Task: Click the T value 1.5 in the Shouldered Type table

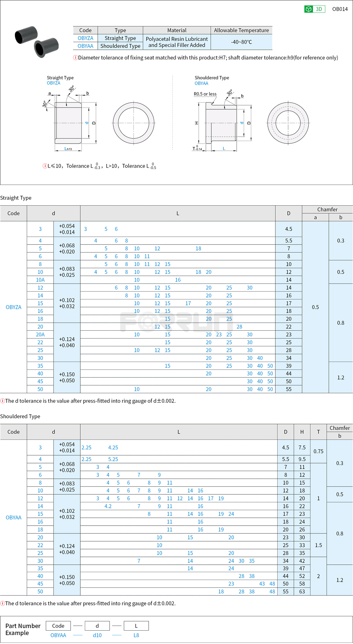Action: pyautogui.click(x=318, y=545)
